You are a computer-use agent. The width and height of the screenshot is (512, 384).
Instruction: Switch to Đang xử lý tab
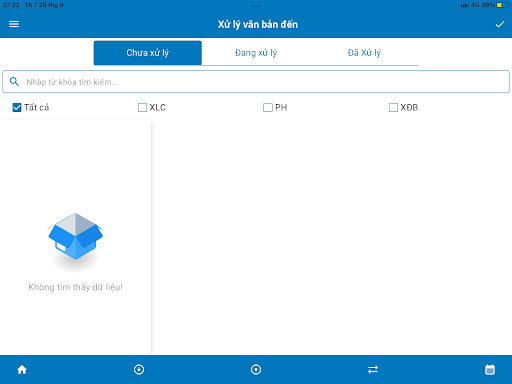256,53
